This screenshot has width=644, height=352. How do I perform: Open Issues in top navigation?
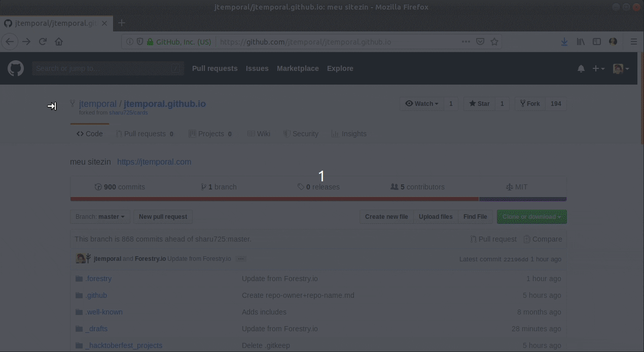coord(257,68)
